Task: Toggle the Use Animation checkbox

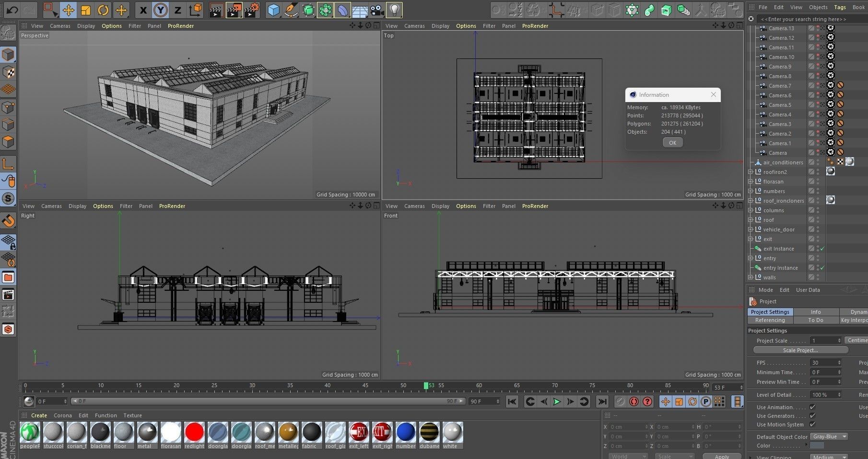Action: [812, 407]
